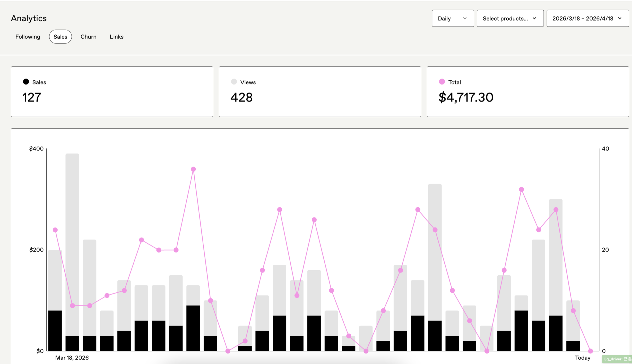Click the chevron arrow in the Daily dropdown
632x364 pixels.
pos(465,18)
